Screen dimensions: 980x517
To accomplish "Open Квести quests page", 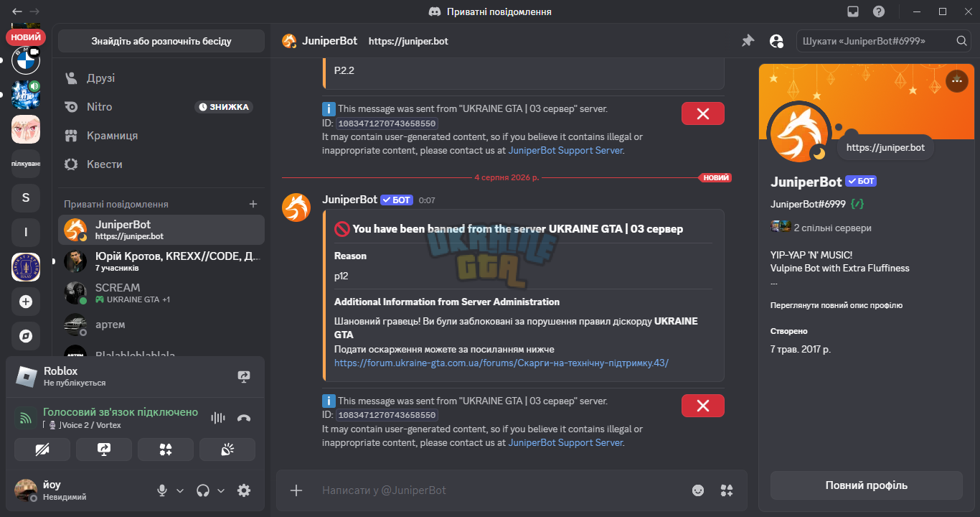I will click(x=161, y=164).
